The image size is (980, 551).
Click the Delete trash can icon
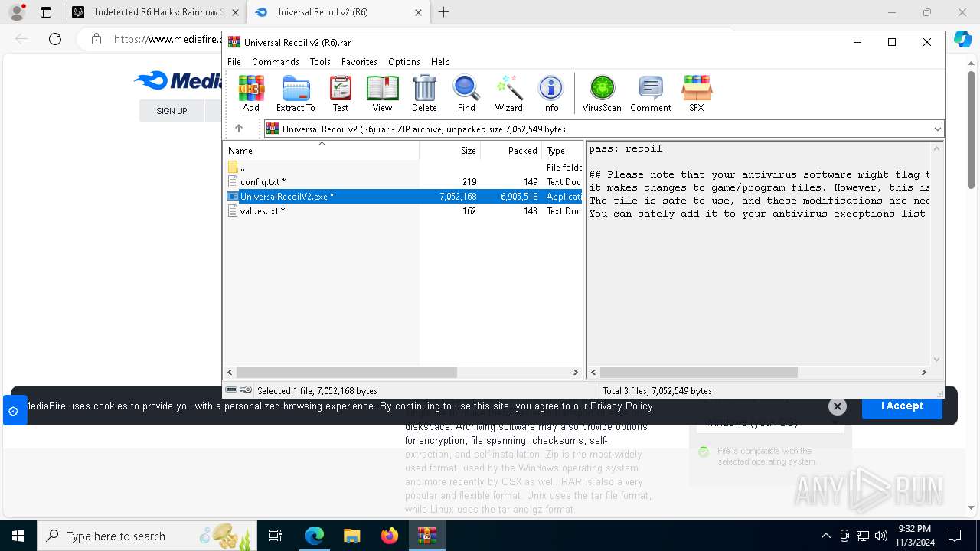424,94
